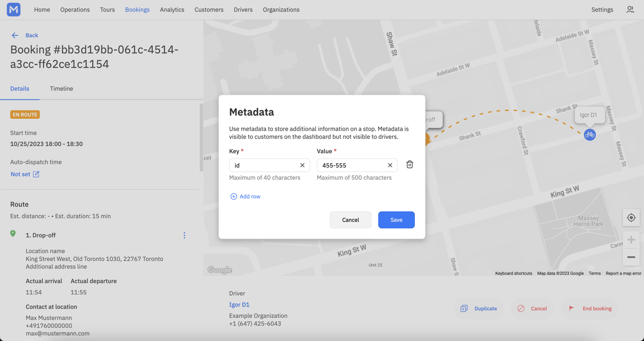
Task: Open Analytics menu item
Action: point(172,9)
